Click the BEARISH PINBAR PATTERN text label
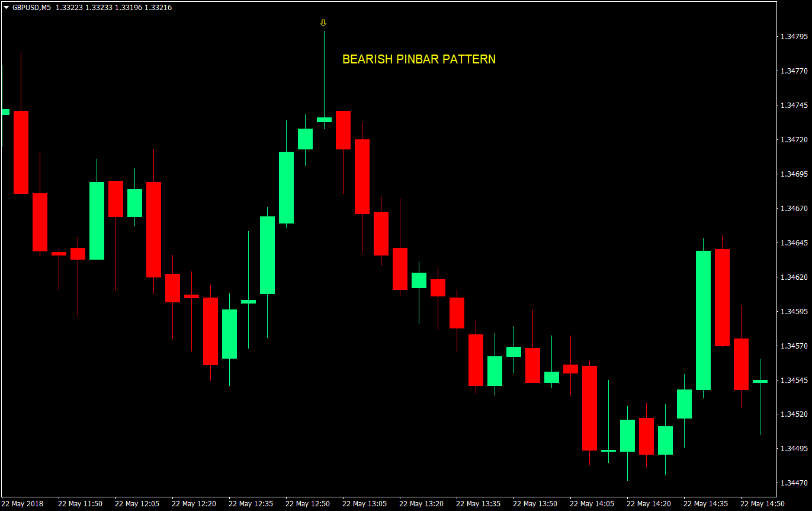Screen dimensions: 812x511 click(419, 59)
